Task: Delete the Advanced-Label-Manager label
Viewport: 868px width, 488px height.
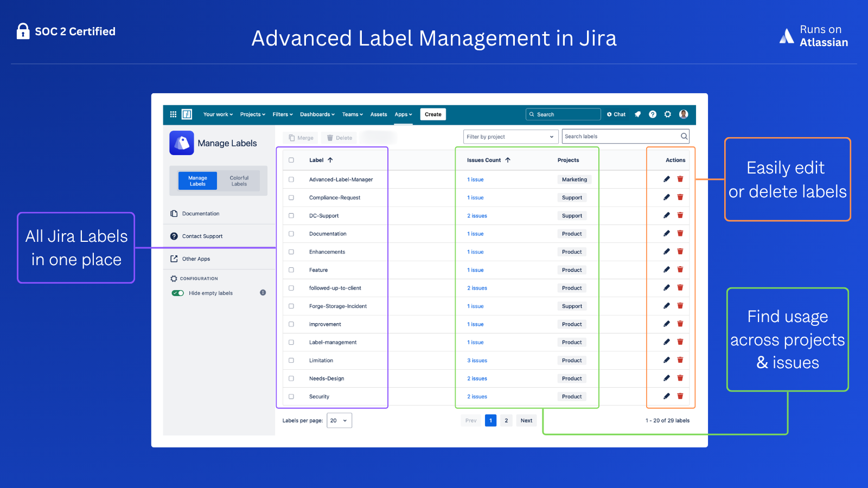Action: click(x=680, y=179)
